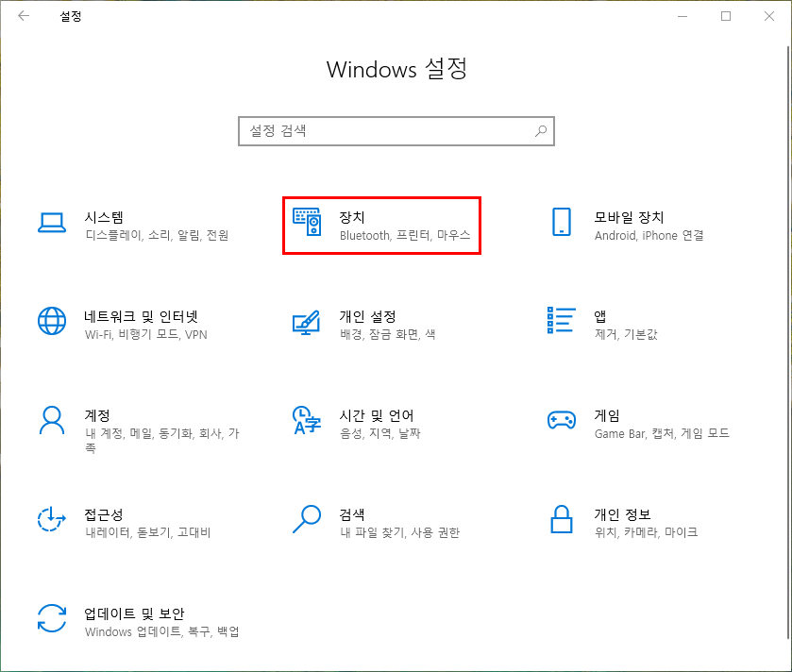
Task: Click description Android, iPhone 연결
Action: [649, 235]
